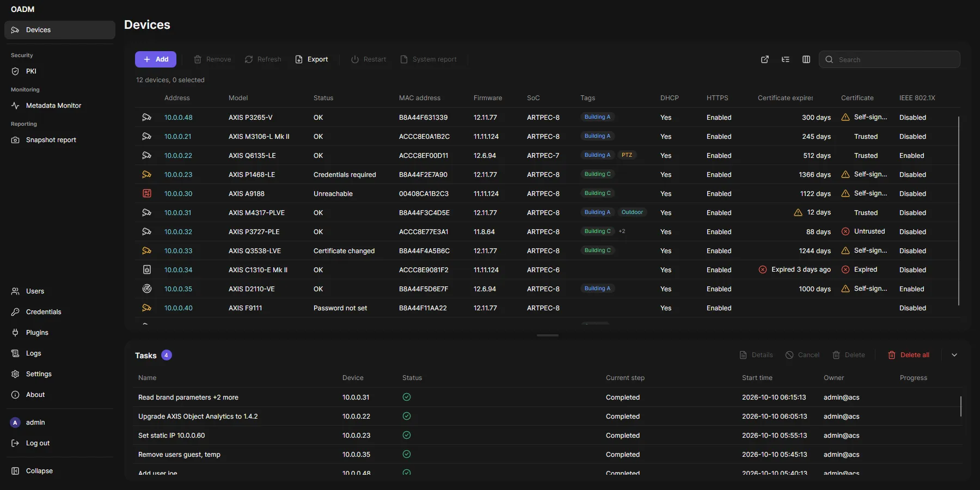Viewport: 980px width, 490px height.
Task: Select task Remove users guest, temp
Action: (548, 455)
